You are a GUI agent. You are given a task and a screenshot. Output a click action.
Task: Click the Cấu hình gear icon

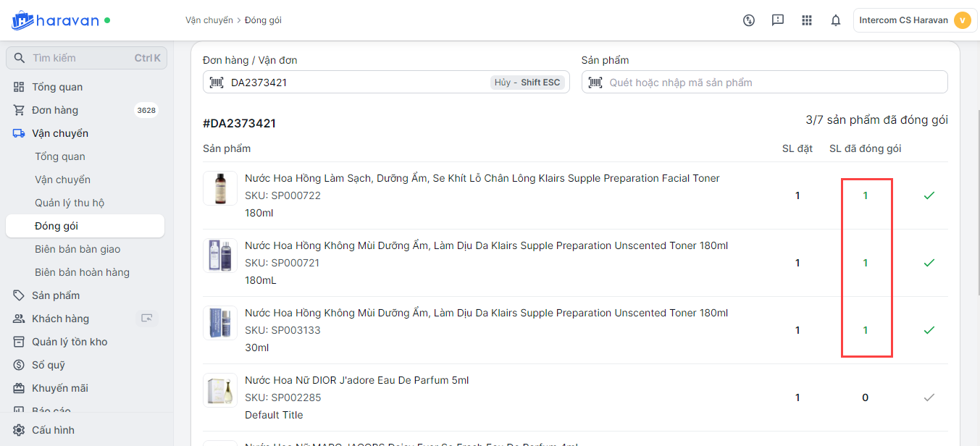click(x=19, y=430)
